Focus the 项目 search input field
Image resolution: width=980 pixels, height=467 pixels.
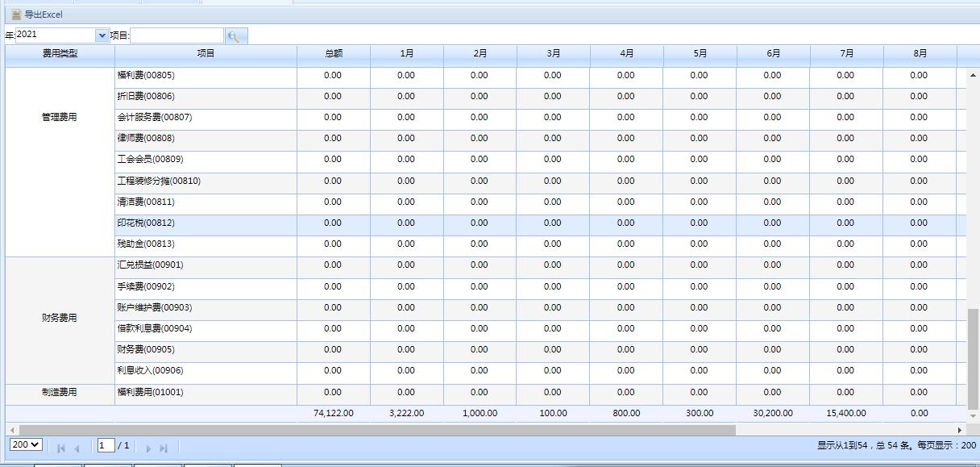(177, 35)
